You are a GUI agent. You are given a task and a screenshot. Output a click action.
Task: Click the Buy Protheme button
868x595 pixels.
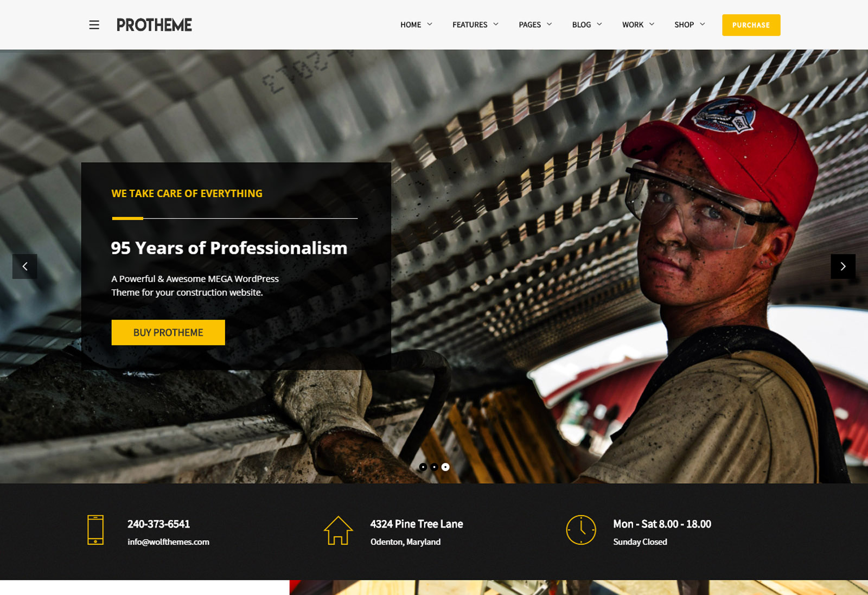point(168,332)
